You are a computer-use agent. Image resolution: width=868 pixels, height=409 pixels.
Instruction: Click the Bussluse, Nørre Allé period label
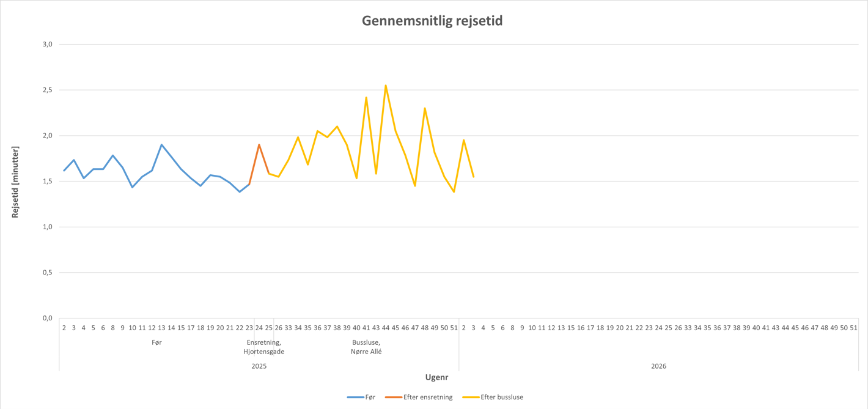[366, 347]
